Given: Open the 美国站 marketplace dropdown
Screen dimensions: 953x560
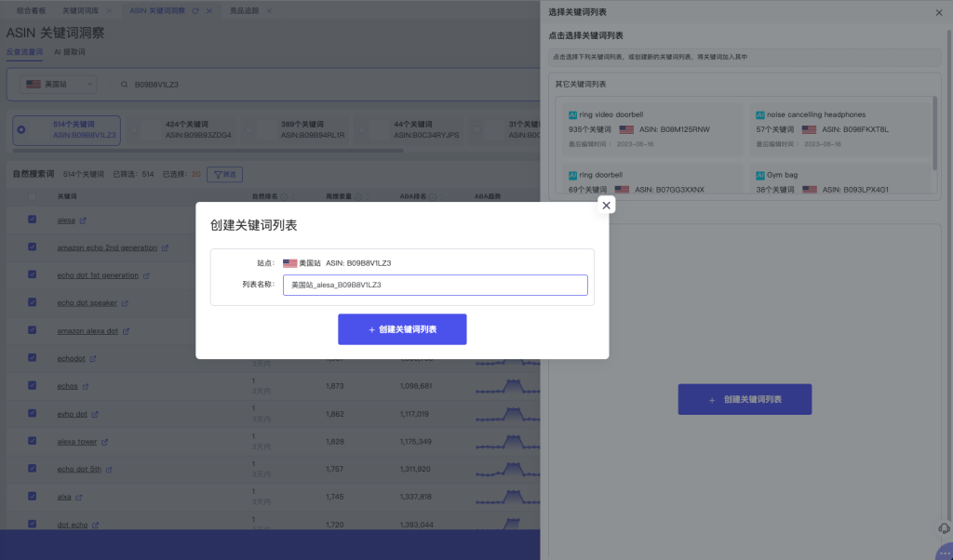Looking at the screenshot, I should click(59, 85).
